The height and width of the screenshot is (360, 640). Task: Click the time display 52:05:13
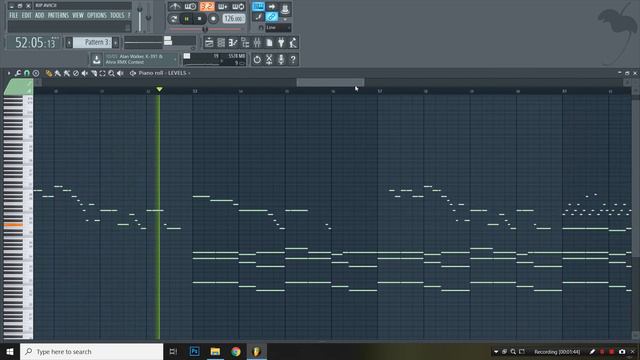tap(35, 42)
